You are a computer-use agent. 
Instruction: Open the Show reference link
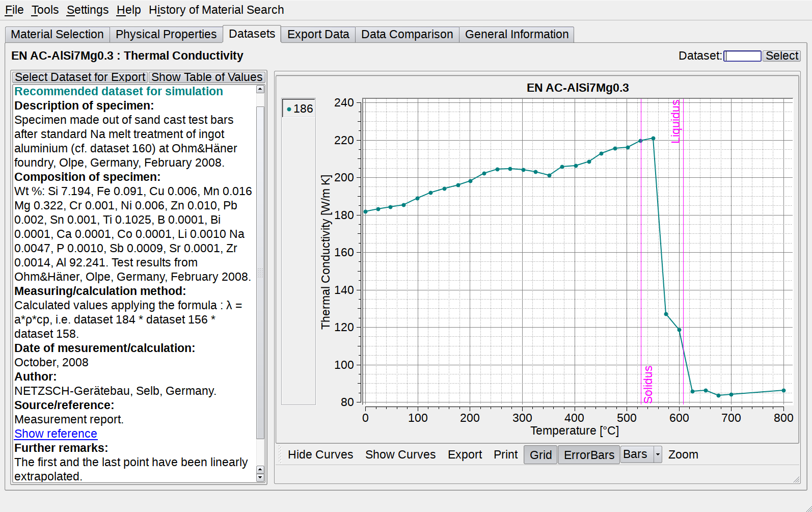click(x=56, y=434)
